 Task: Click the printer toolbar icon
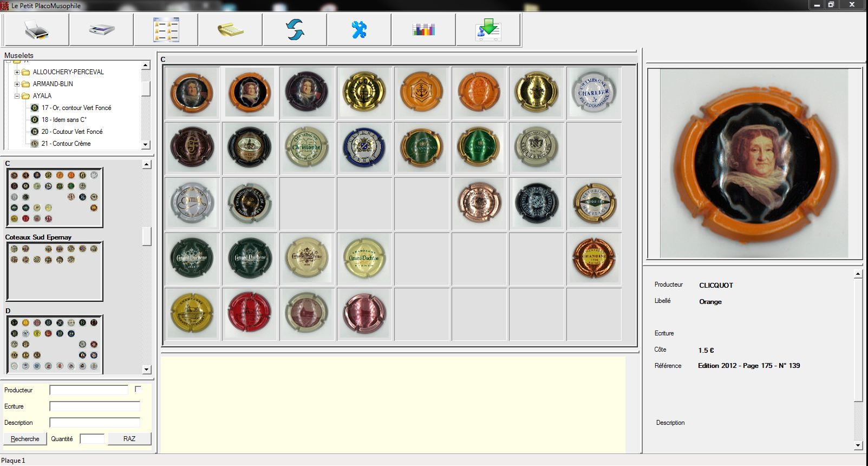(36, 30)
